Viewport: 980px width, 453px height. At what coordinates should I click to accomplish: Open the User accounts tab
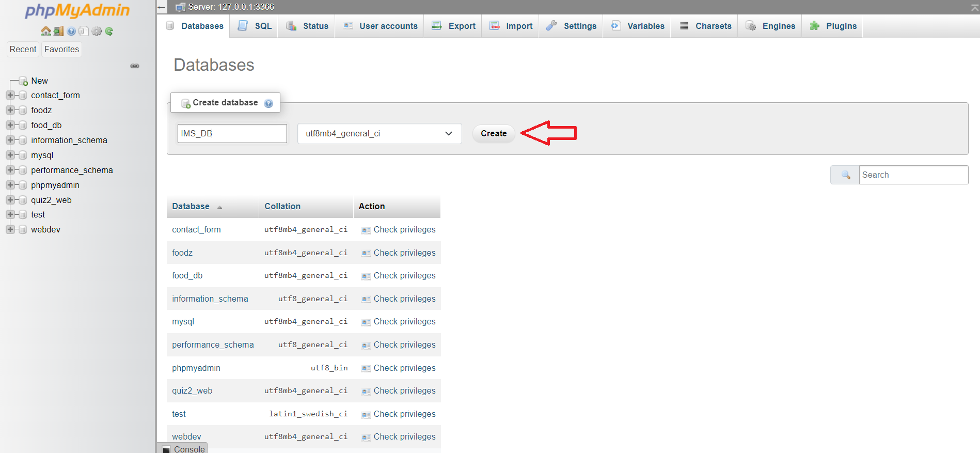coord(380,26)
